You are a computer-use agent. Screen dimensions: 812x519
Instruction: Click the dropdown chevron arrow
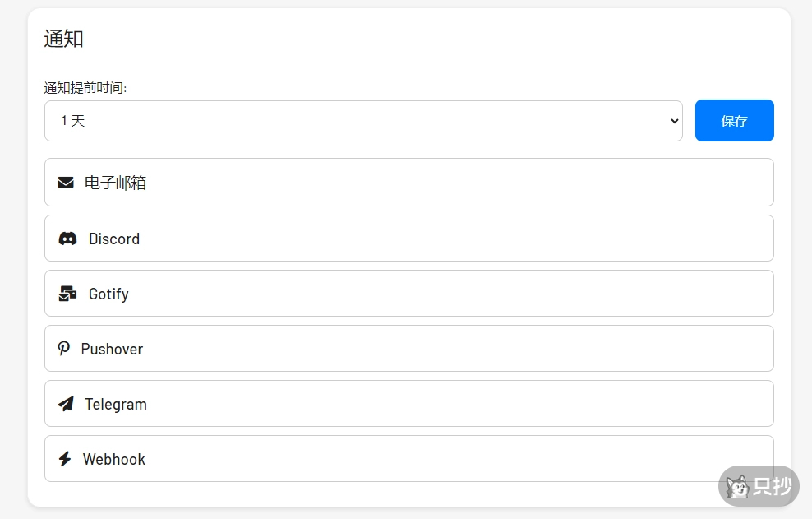pos(675,121)
